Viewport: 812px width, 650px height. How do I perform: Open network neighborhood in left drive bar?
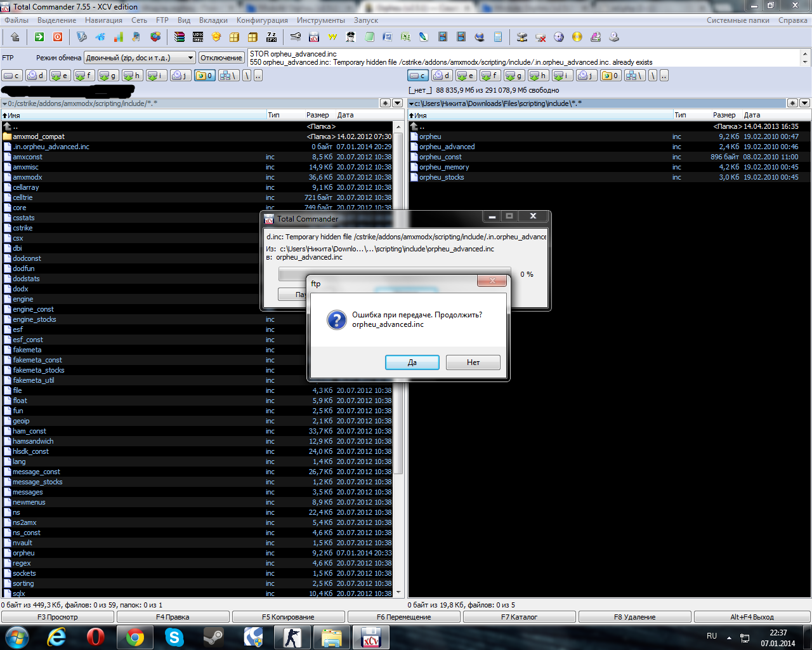click(x=228, y=76)
